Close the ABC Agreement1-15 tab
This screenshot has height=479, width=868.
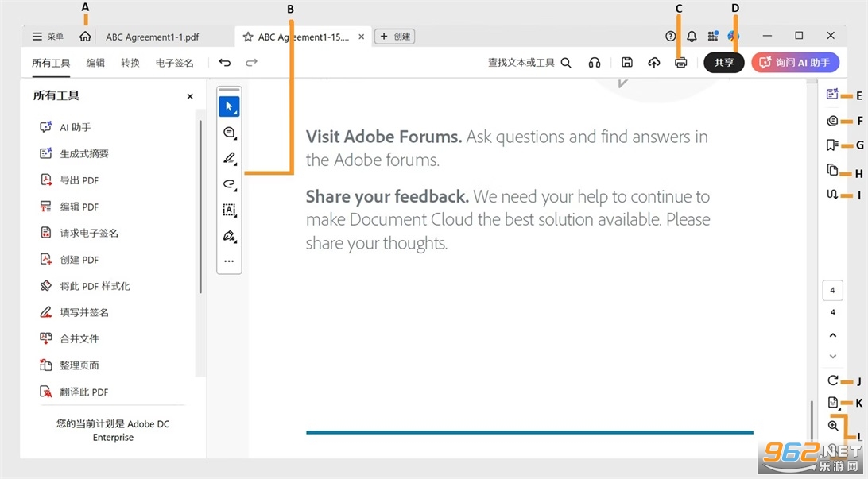click(362, 37)
